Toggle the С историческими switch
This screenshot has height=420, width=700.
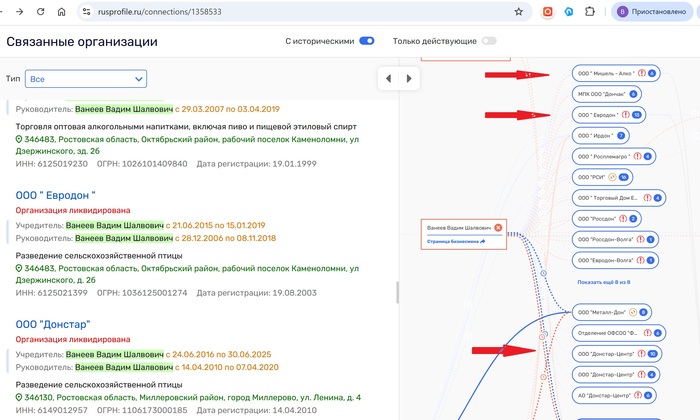367,41
